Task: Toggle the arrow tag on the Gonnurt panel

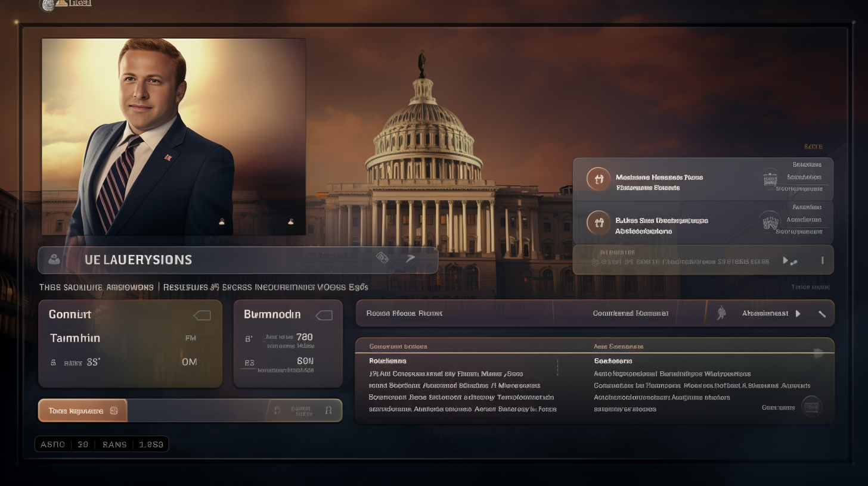Action: [203, 314]
